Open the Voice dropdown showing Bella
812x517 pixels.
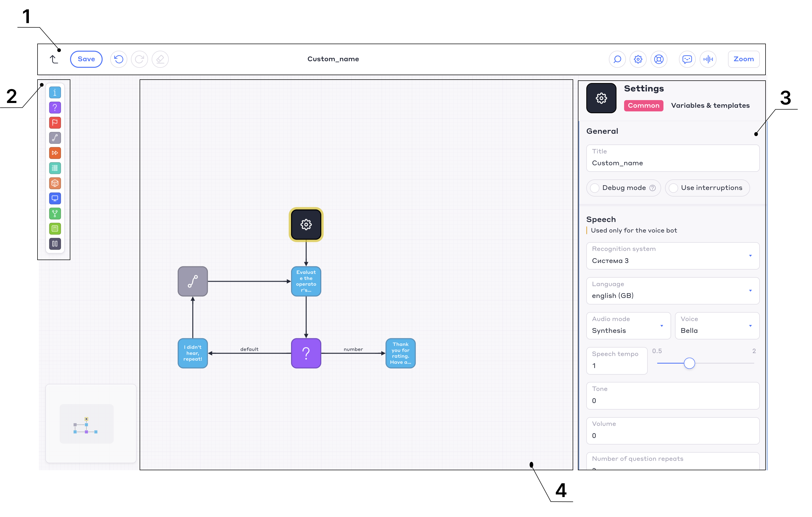tap(717, 326)
